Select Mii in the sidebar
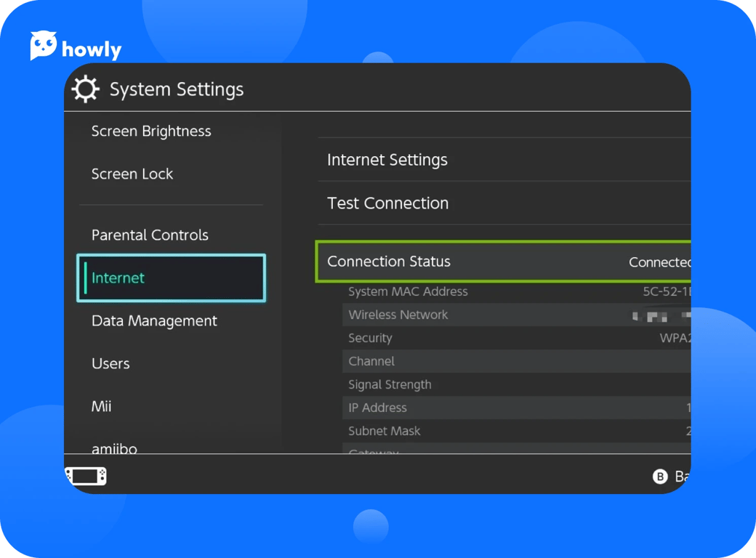The height and width of the screenshot is (558, 756). click(102, 407)
